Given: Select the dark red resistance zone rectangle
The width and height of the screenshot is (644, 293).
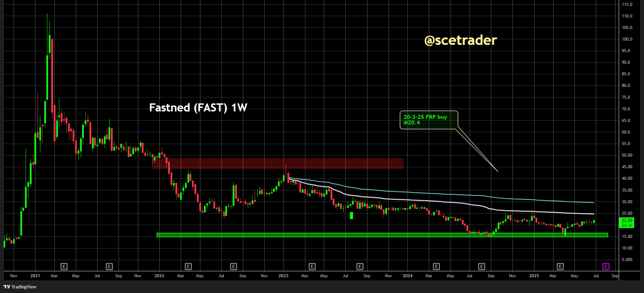Looking at the screenshot, I should (278, 163).
